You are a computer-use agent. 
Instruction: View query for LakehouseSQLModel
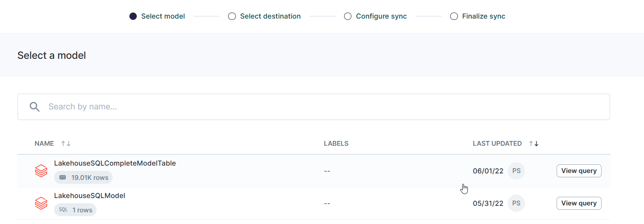(x=579, y=203)
